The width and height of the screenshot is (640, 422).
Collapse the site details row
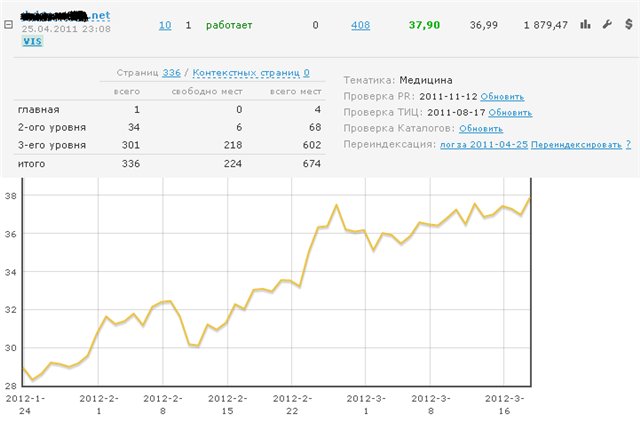tap(8, 23)
